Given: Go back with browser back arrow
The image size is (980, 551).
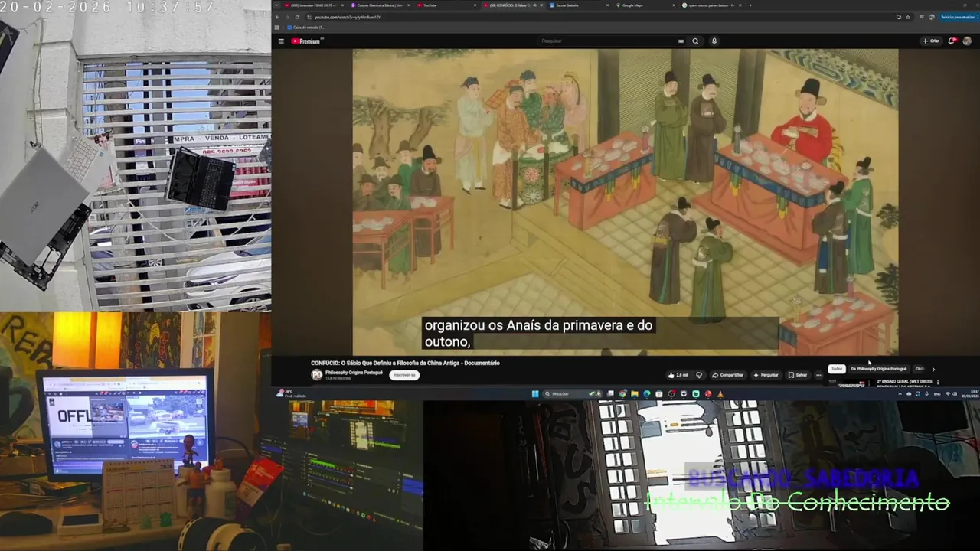Looking at the screenshot, I should (x=277, y=17).
